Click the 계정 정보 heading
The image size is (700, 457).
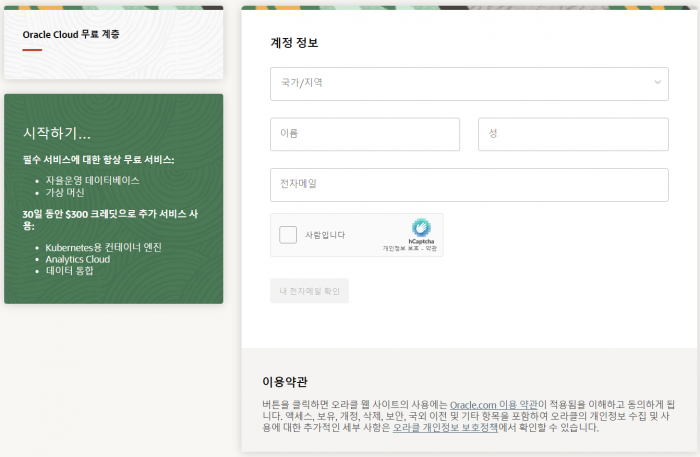[294, 43]
